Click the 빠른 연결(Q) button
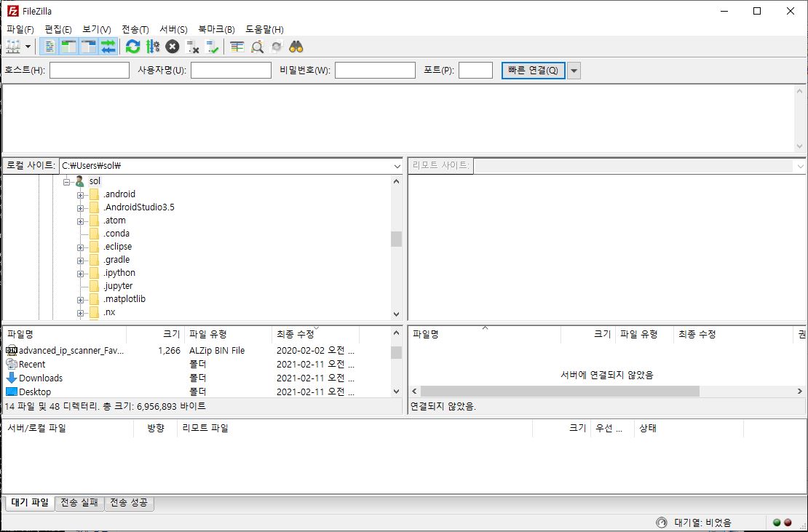Screen dimensions: 808x532 tap(533, 71)
